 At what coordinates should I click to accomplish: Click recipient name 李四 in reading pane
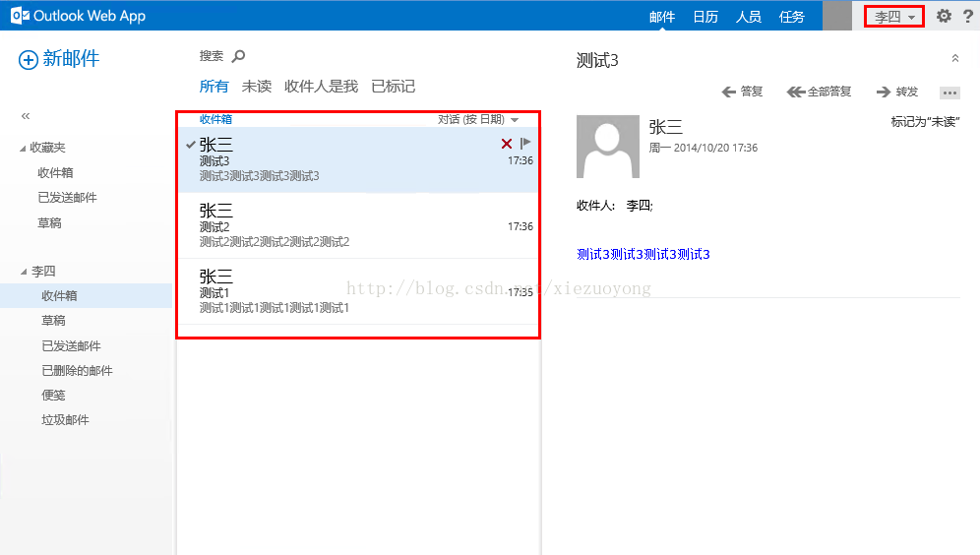tap(640, 206)
